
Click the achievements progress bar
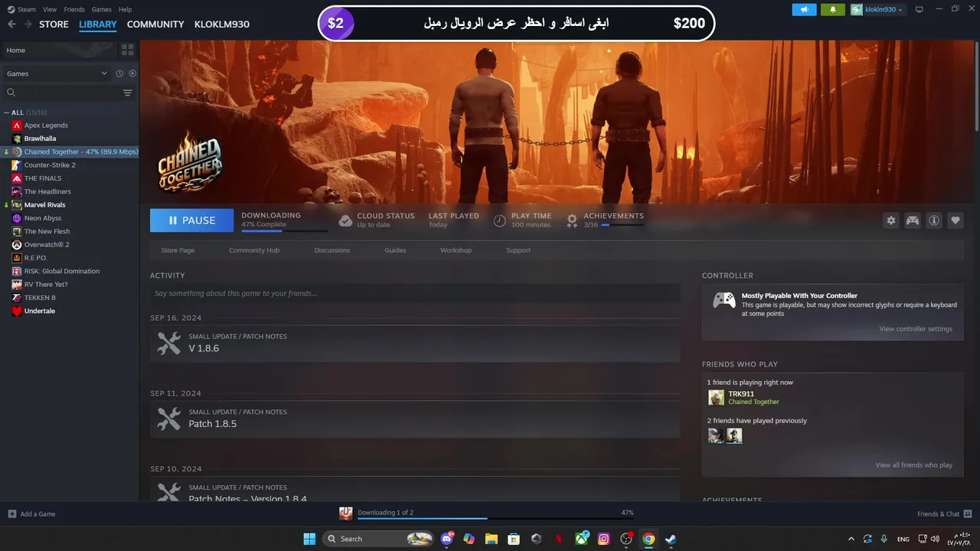point(622,225)
